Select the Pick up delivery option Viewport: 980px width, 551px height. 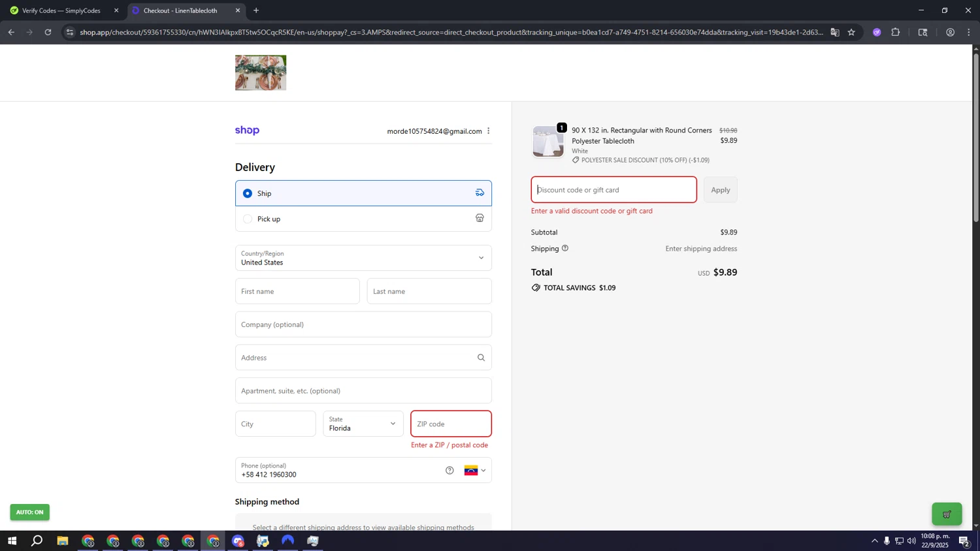(x=363, y=219)
